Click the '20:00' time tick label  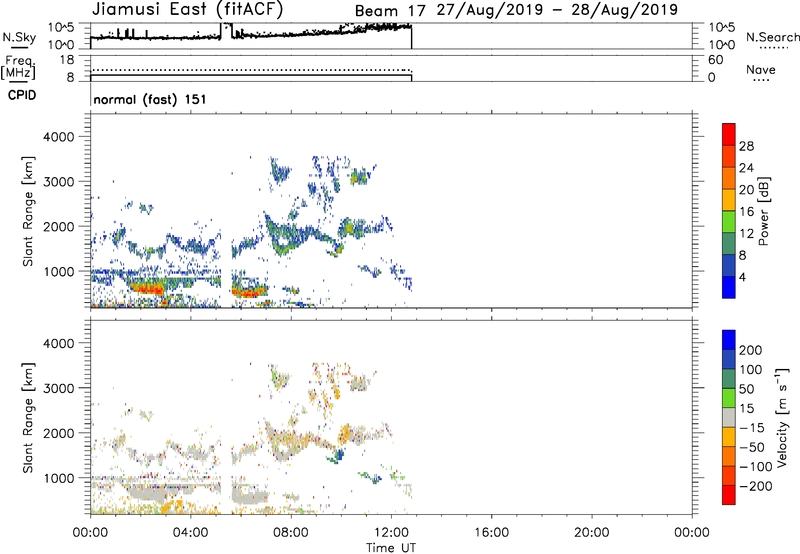click(591, 533)
